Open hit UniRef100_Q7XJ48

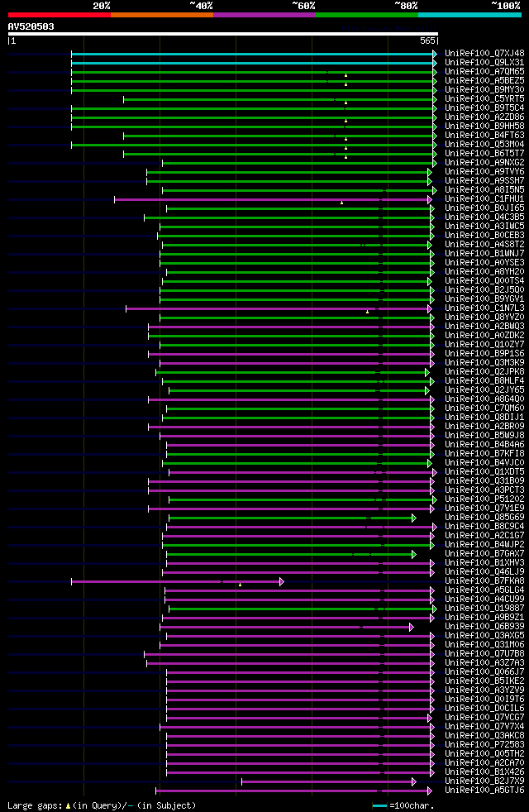484,53
